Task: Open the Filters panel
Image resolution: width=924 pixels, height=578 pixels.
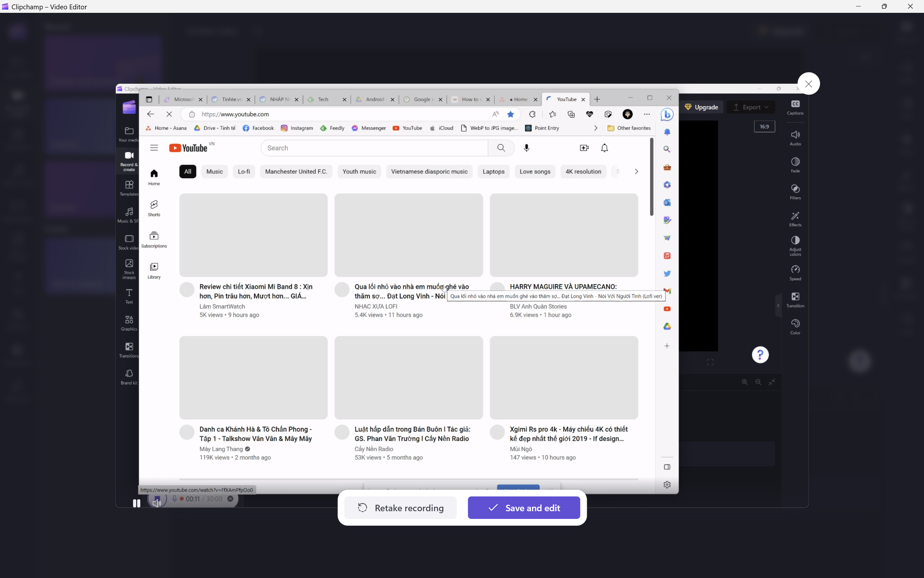Action: pos(795,192)
